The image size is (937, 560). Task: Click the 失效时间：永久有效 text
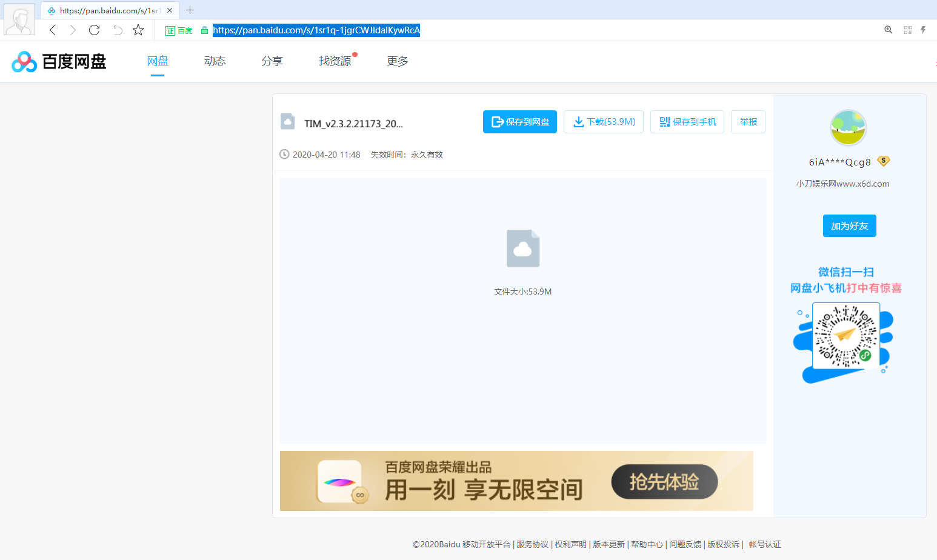tap(407, 155)
